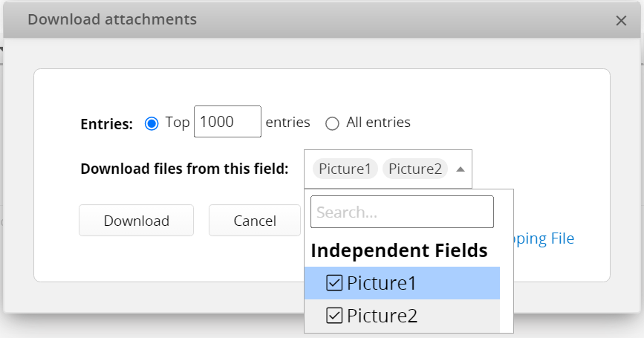The width and height of the screenshot is (644, 338).
Task: Click the Picture1 chip in the field selector
Action: (x=345, y=169)
